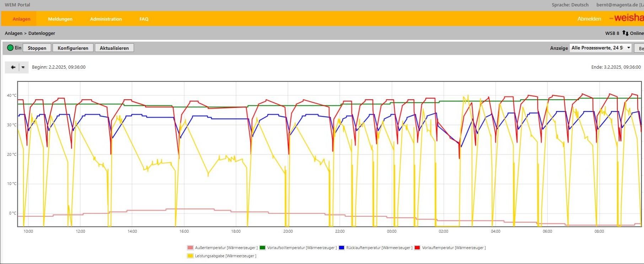
Task: Refresh data with Aktualisieren button
Action: pos(114,48)
